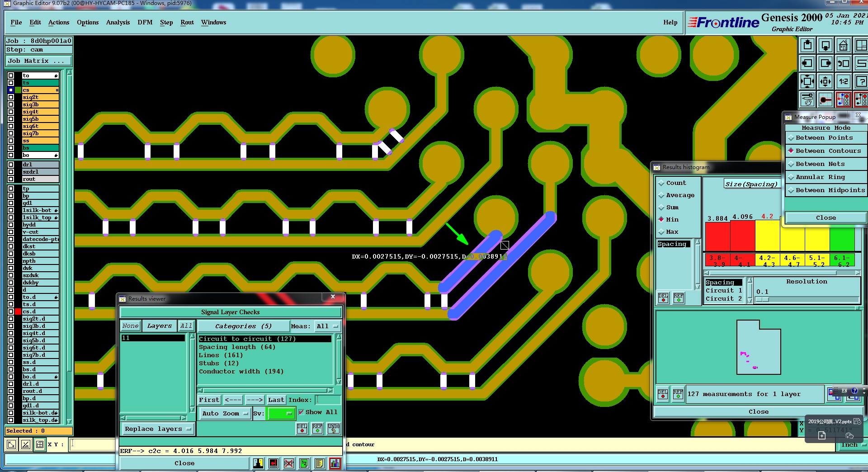Toggle the Show All checkbox
The image size is (868, 472).
coord(301,412)
